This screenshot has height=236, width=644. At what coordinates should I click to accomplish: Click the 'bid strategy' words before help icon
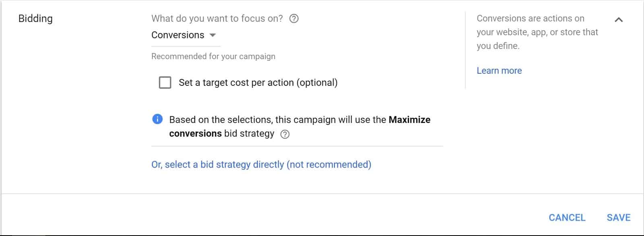coord(249,133)
